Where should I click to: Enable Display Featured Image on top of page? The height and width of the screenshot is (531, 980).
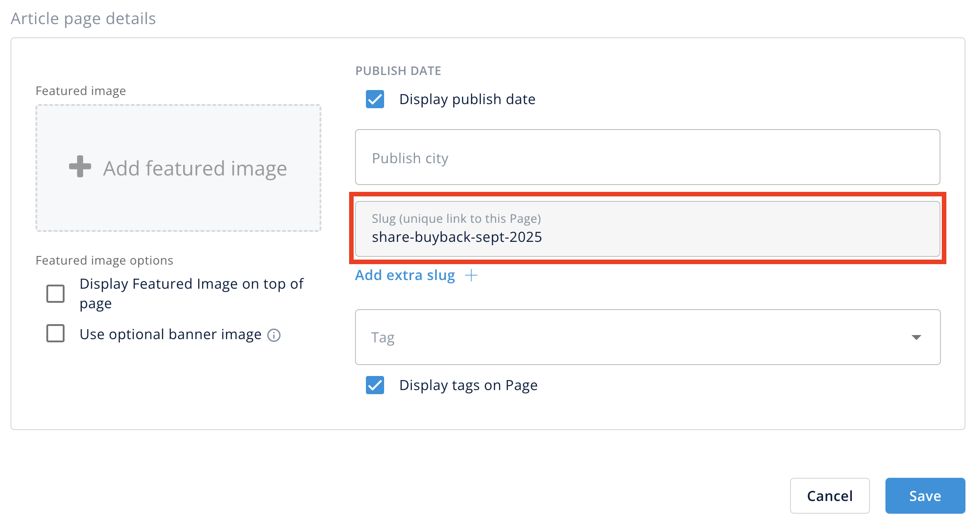pyautogui.click(x=55, y=293)
